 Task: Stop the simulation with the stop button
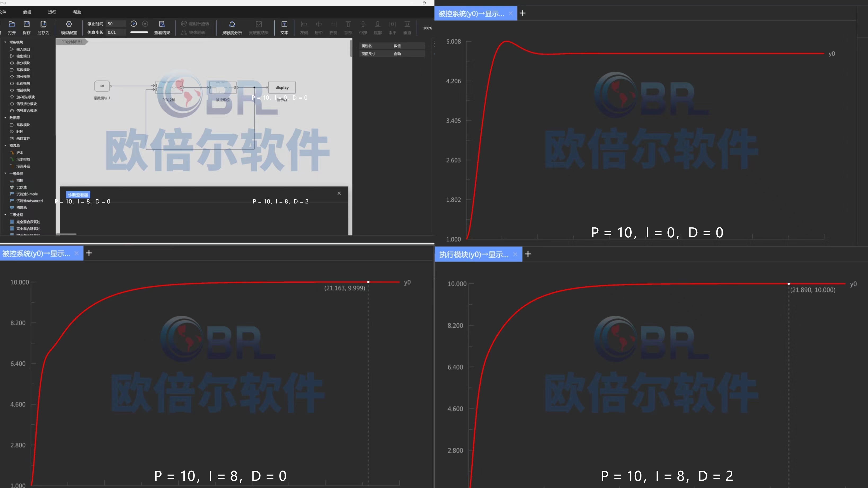pos(145,24)
